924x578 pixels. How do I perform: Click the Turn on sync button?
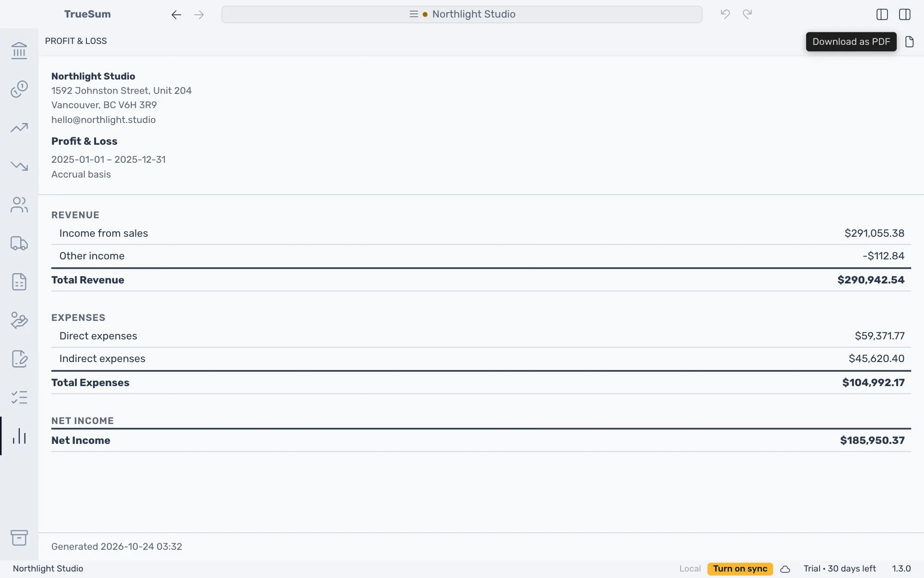(740, 569)
